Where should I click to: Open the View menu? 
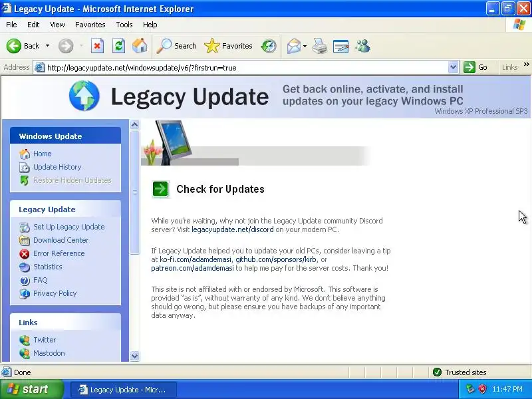coord(57,25)
